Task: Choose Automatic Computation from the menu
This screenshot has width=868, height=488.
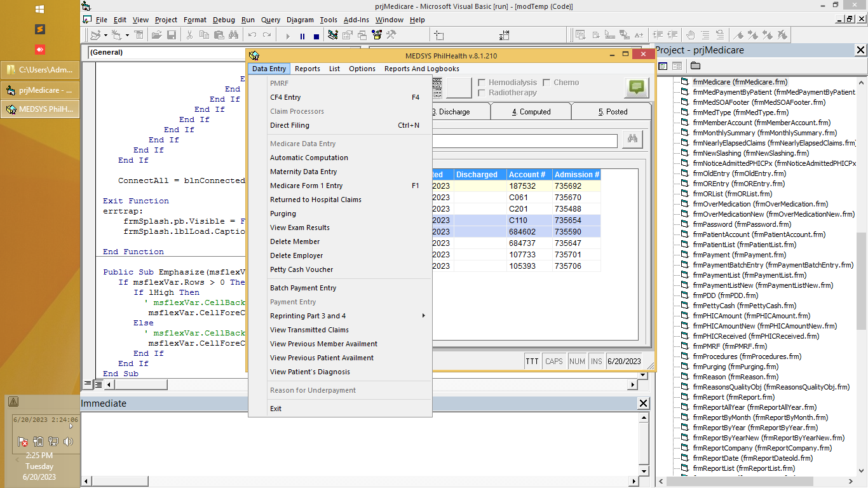Action: pos(309,158)
